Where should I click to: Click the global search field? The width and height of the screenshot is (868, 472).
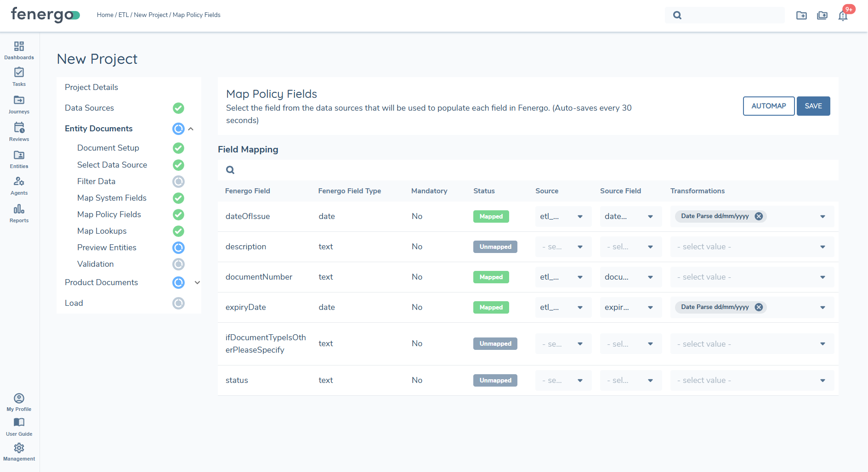point(725,15)
